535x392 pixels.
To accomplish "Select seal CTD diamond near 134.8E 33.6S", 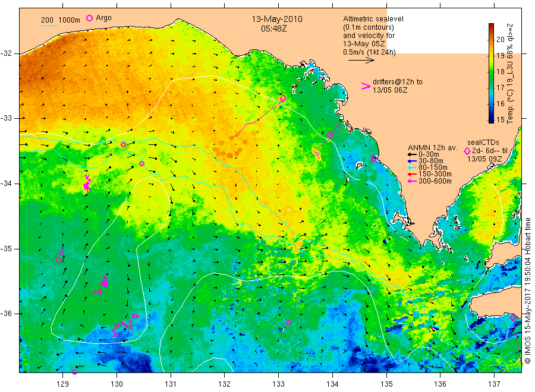I will pyautogui.click(x=374, y=158).
